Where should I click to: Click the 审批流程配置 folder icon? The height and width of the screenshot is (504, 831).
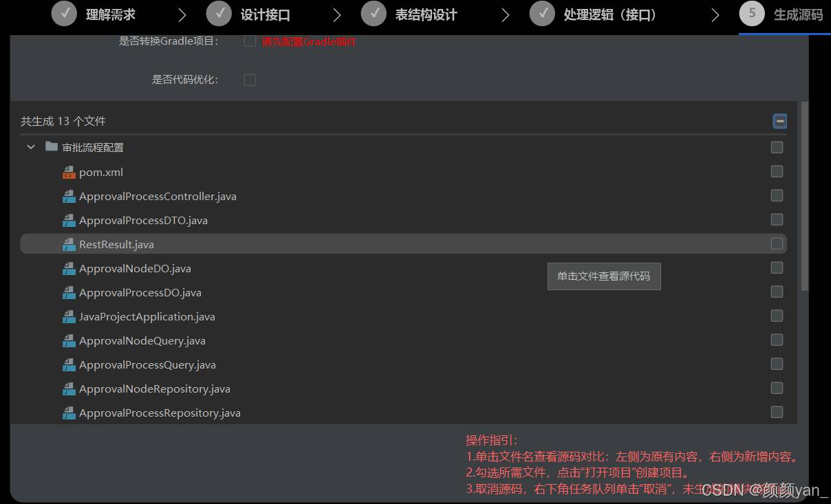point(52,147)
